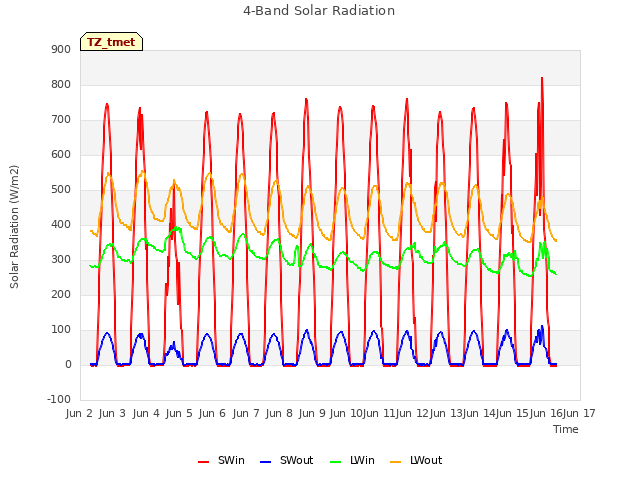The height and width of the screenshot is (480, 640).
Task: Click the -100 y-axis tick label
Action: point(59,399)
